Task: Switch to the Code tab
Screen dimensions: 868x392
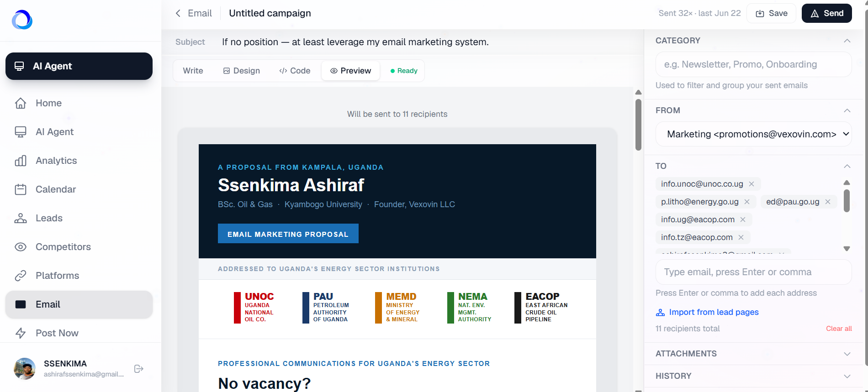Action: tap(295, 71)
